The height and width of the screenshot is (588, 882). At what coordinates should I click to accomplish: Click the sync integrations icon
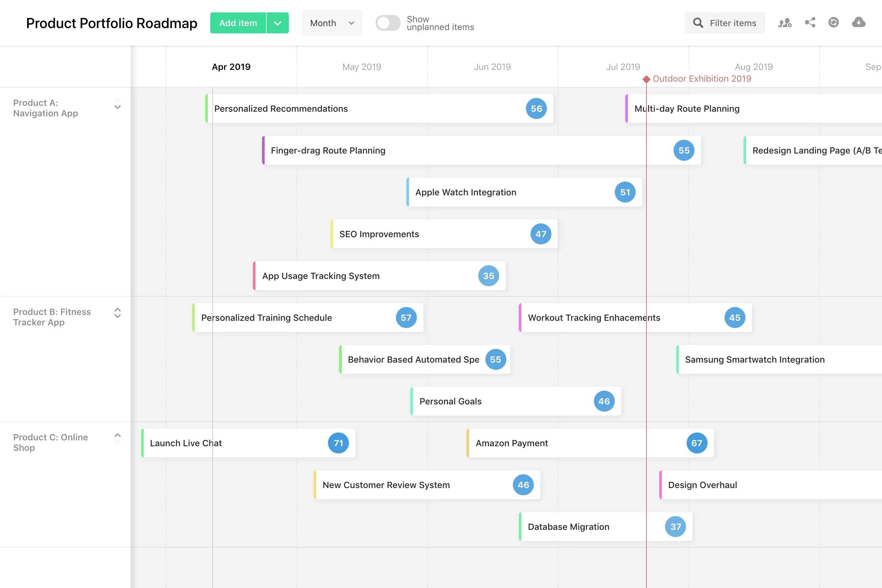coord(833,23)
